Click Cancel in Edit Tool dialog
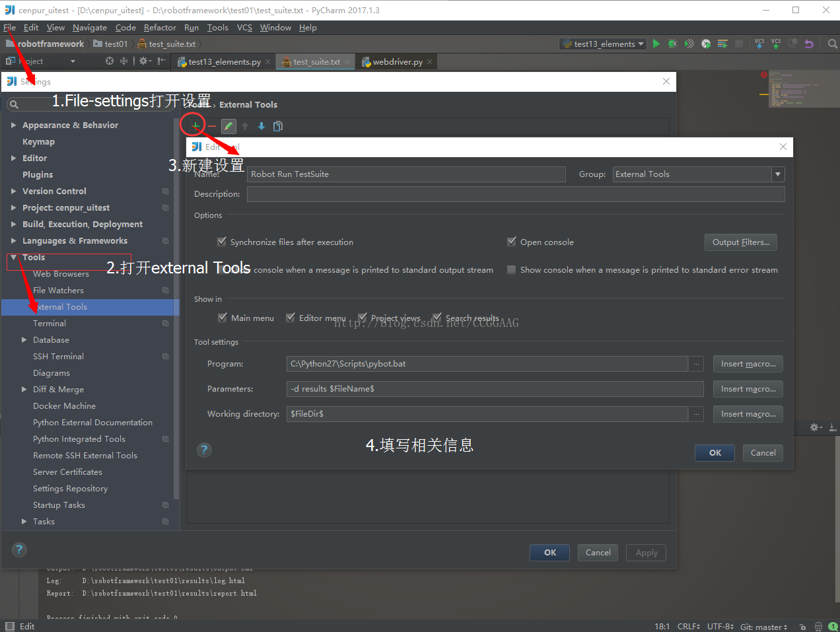The image size is (840, 632). [x=763, y=453]
